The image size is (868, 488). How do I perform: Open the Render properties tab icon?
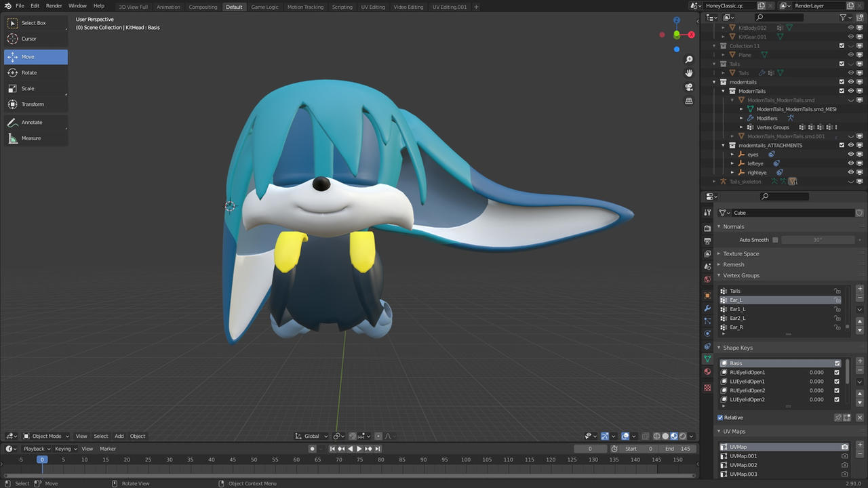pos(707,228)
